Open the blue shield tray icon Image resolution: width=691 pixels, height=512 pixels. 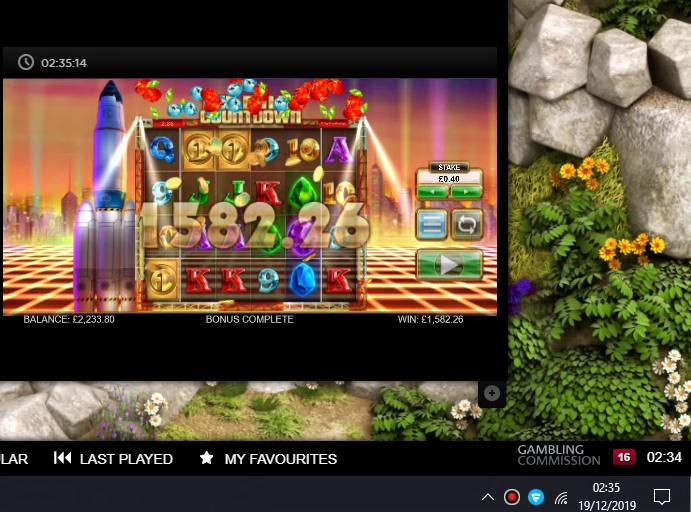[x=536, y=497]
